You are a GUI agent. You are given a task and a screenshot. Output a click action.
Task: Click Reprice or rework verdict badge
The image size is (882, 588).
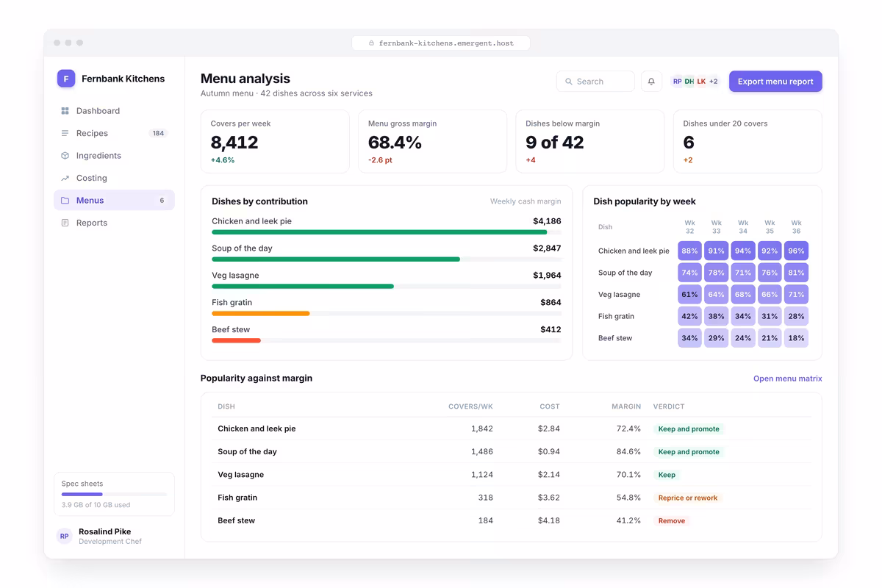[x=688, y=498]
